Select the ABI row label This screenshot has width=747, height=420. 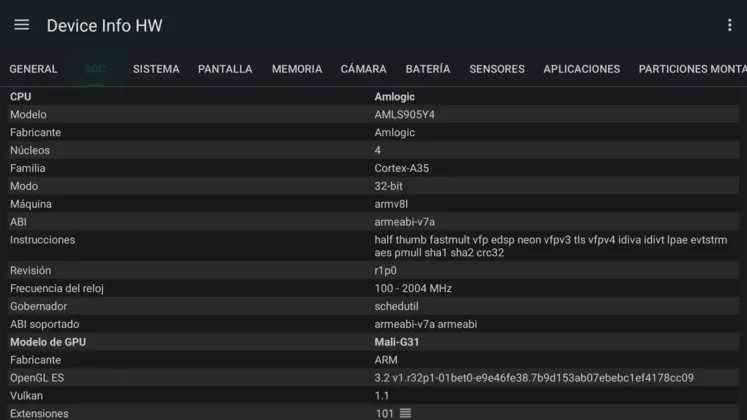(x=18, y=222)
